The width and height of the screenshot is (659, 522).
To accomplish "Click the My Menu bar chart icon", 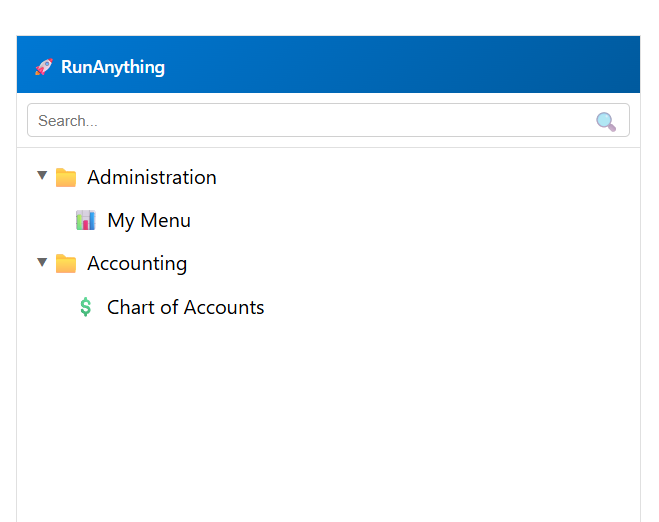I will (86, 221).
